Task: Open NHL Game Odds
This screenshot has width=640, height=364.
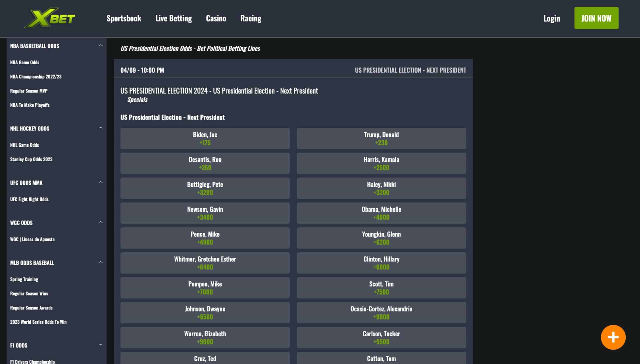Action: (24, 145)
